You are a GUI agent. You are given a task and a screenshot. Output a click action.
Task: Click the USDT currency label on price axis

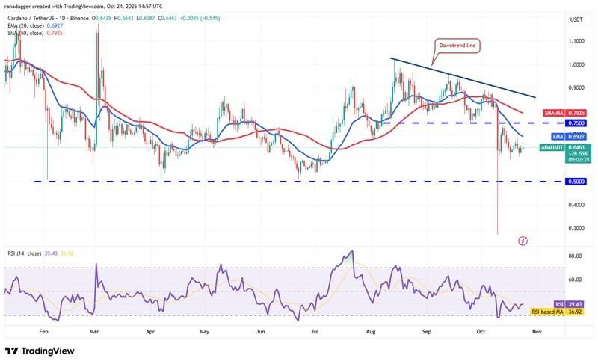(576, 19)
